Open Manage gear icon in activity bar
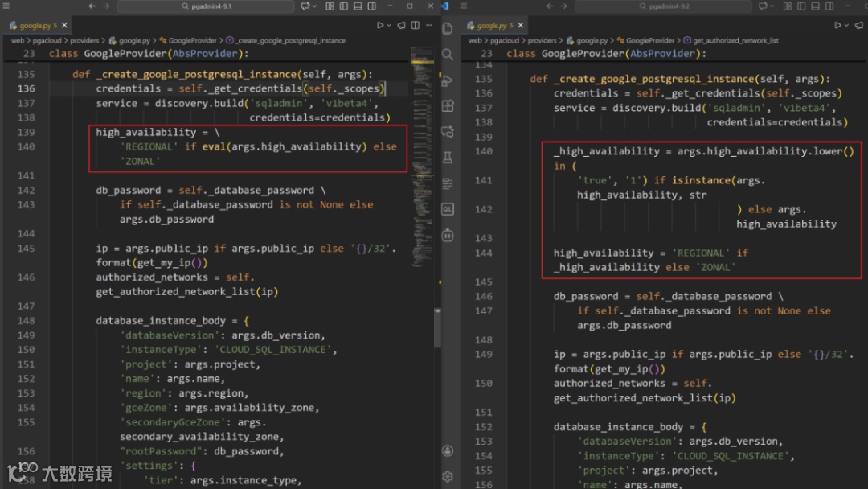 point(448,476)
